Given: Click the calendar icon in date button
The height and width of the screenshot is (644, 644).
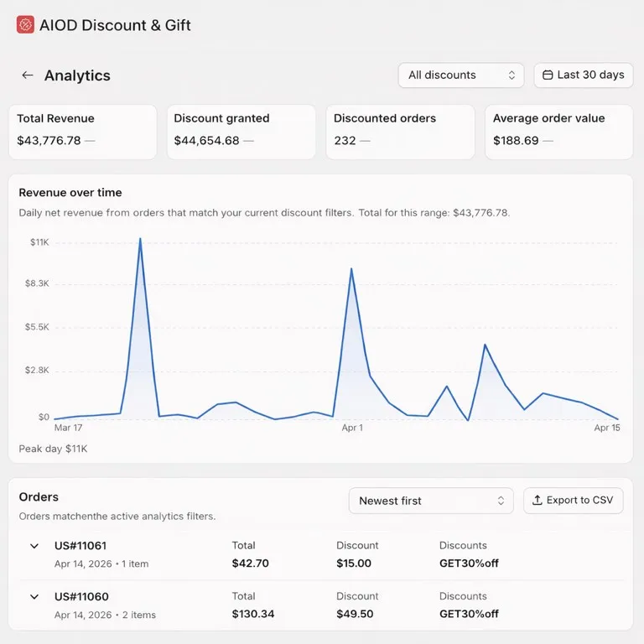Looking at the screenshot, I should pos(548,75).
